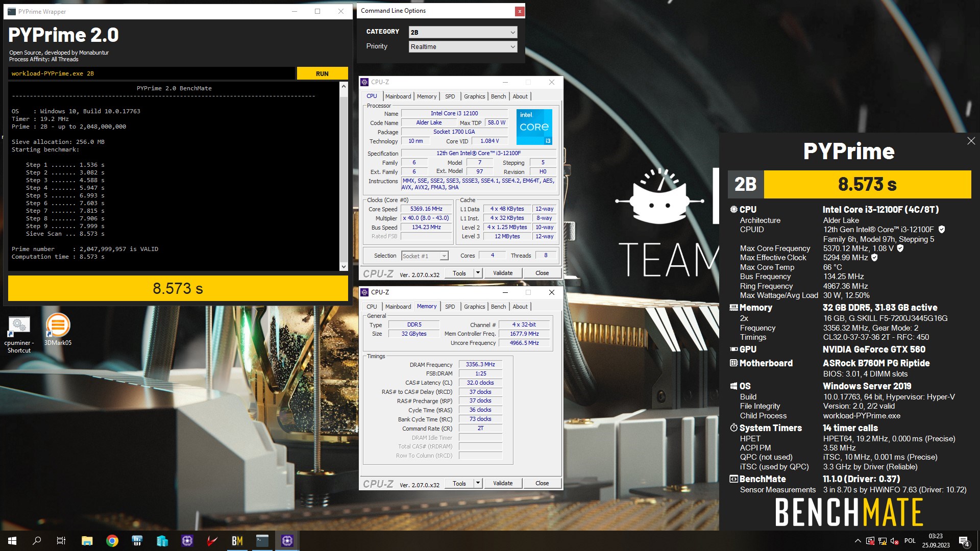Click the 'workload-PYPrime.exe' Child Process value
Image resolution: width=980 pixels, height=551 pixels.
coord(862,416)
